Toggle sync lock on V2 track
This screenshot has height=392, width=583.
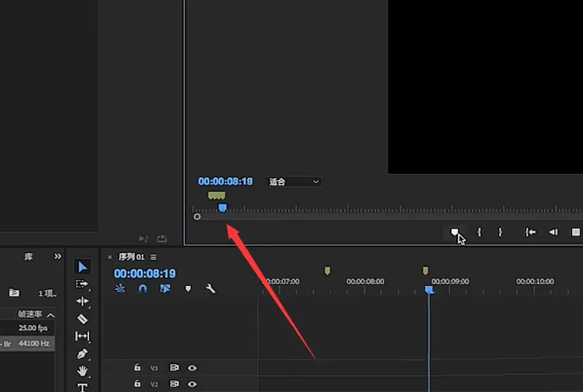coord(174,384)
